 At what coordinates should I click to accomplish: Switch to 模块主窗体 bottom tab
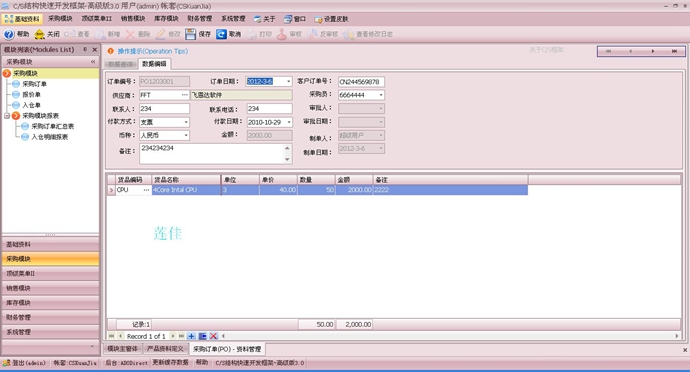pyautogui.click(x=123, y=349)
